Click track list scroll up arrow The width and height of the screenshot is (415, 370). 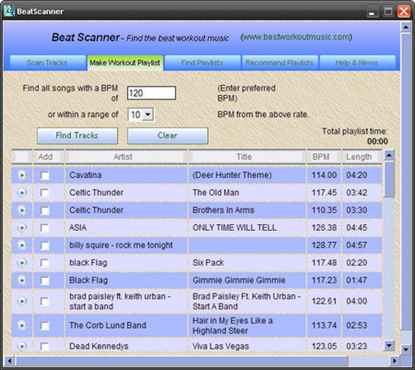click(389, 155)
